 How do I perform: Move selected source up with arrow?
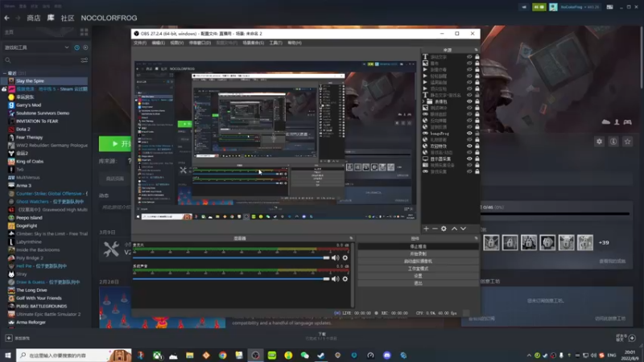(454, 228)
